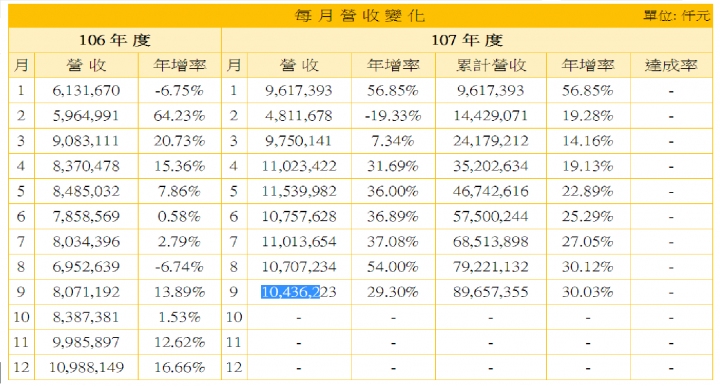The image size is (720, 386).
Task: Select revenue cell 9,083,111
Action: pyautogui.click(x=86, y=141)
